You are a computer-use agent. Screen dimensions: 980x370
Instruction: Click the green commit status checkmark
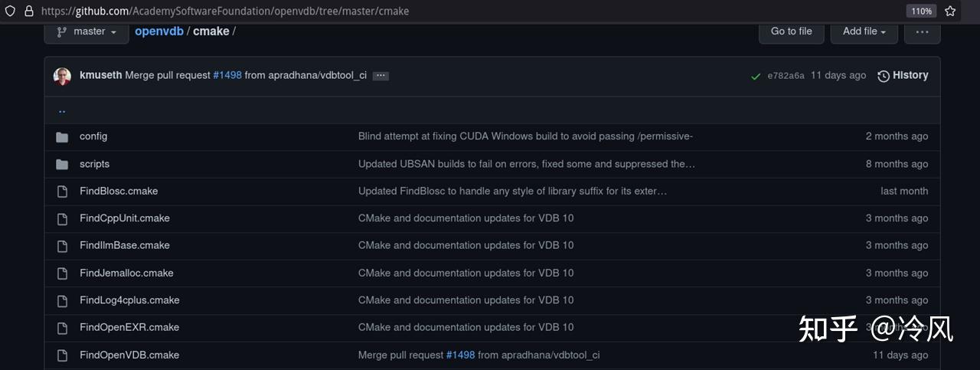coord(756,76)
